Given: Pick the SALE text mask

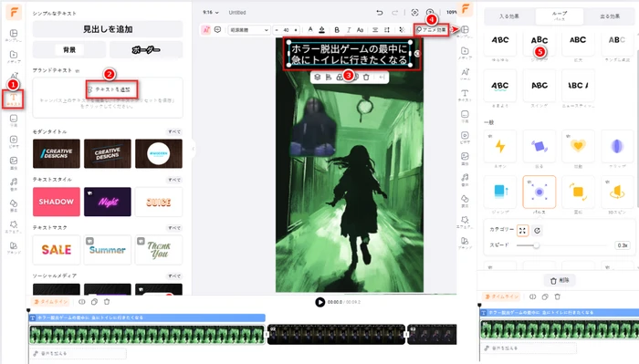Looking at the screenshot, I should point(57,250).
